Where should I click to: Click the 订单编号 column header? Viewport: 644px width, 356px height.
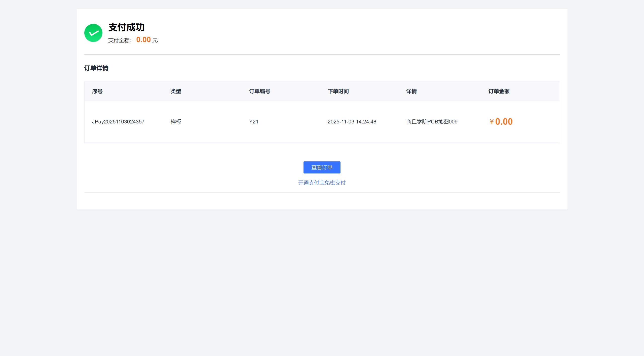click(x=259, y=91)
